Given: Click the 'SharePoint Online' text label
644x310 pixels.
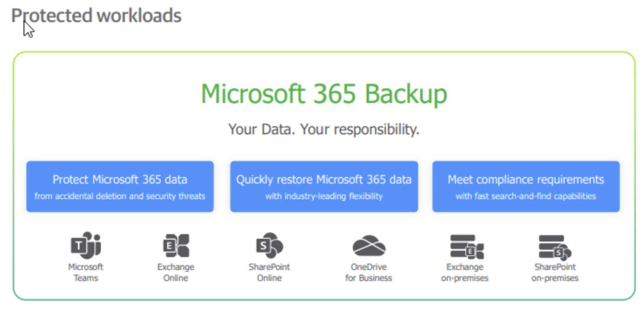Looking at the screenshot, I should coord(269,272).
